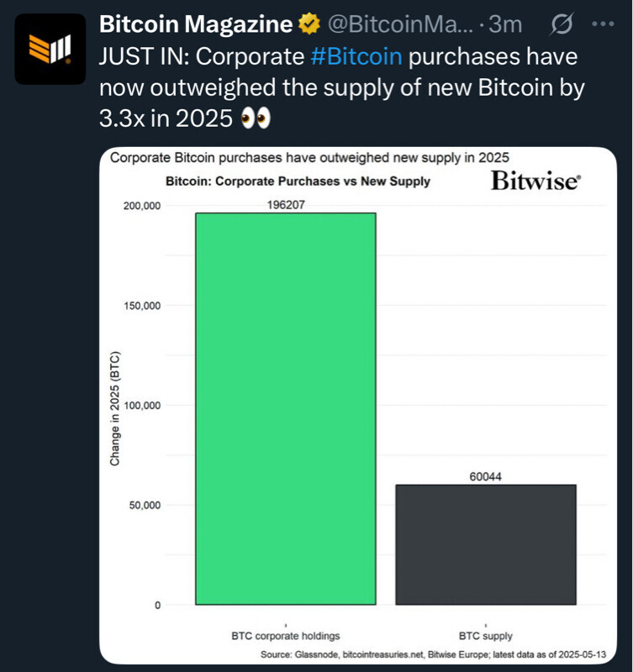Viewport: 633px width, 672px height.
Task: Click the Bitwise logo in chart
Action: pyautogui.click(x=535, y=181)
